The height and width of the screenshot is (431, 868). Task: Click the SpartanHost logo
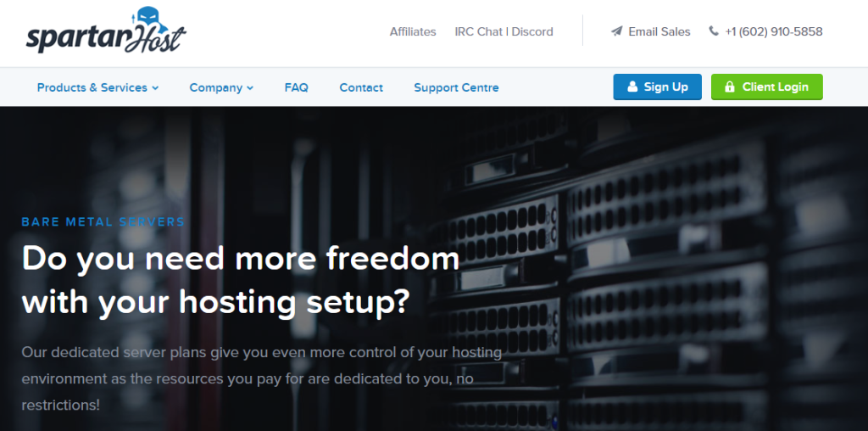[x=106, y=31]
